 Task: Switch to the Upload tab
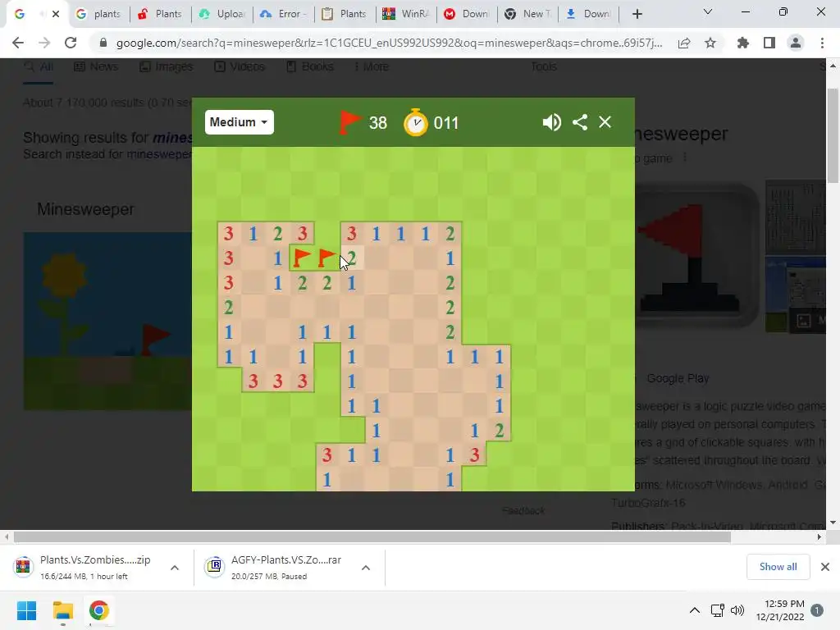pos(222,14)
